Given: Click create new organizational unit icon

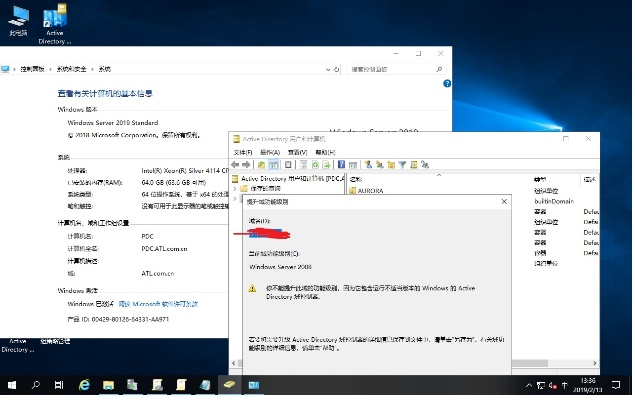Looking at the screenshot, I should point(391,164).
